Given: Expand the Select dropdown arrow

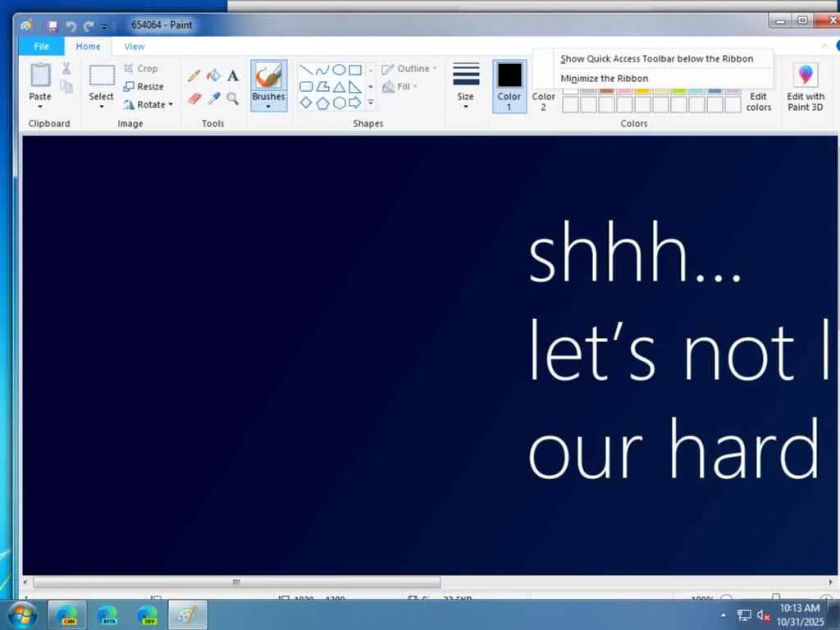Looking at the screenshot, I should click(101, 107).
